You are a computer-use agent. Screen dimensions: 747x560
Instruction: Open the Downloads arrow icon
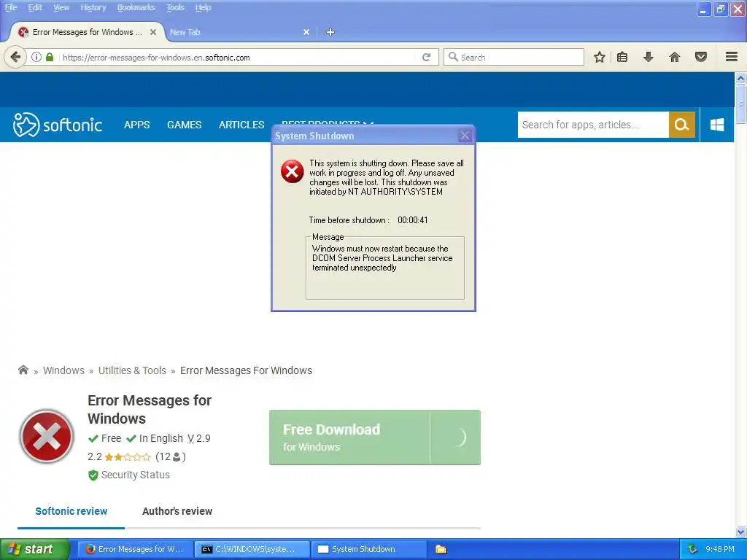point(649,57)
